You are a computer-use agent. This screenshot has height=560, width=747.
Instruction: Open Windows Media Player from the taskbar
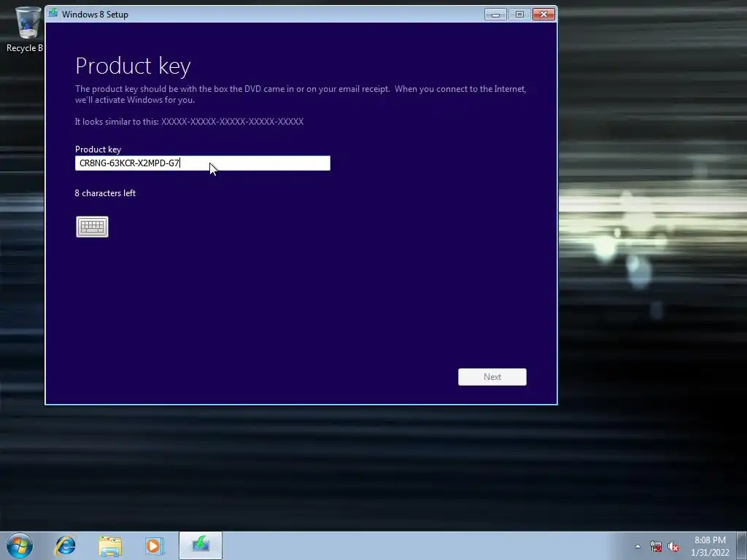155,545
